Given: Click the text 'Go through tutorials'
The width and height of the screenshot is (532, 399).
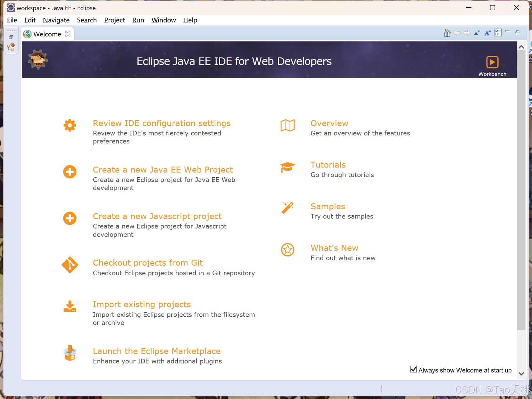Looking at the screenshot, I should 342,175.
